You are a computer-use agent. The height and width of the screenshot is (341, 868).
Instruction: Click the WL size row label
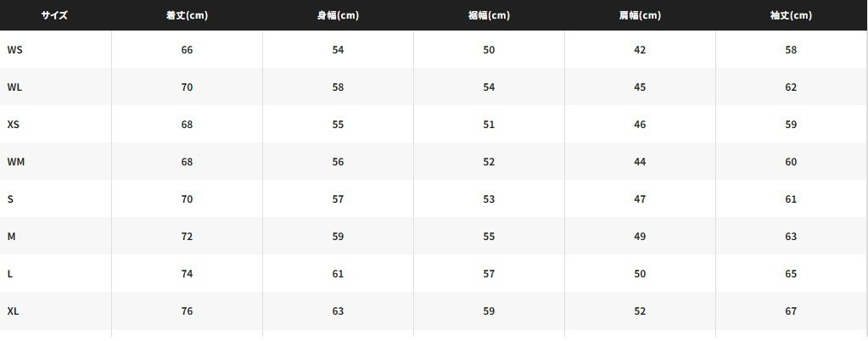click(x=14, y=87)
